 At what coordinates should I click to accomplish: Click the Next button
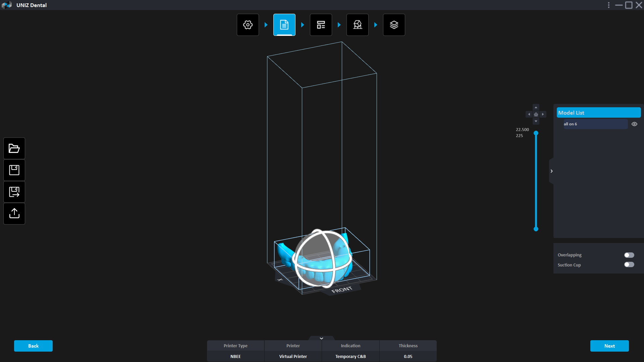[x=609, y=346]
